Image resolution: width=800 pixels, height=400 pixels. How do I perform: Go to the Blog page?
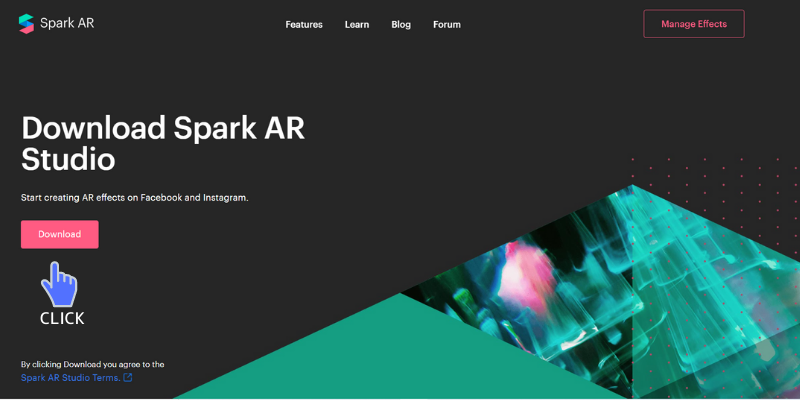click(401, 24)
